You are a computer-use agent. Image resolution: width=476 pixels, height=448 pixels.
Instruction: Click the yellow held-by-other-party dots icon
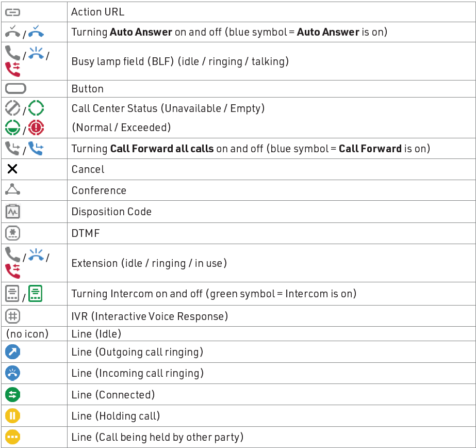(x=12, y=437)
